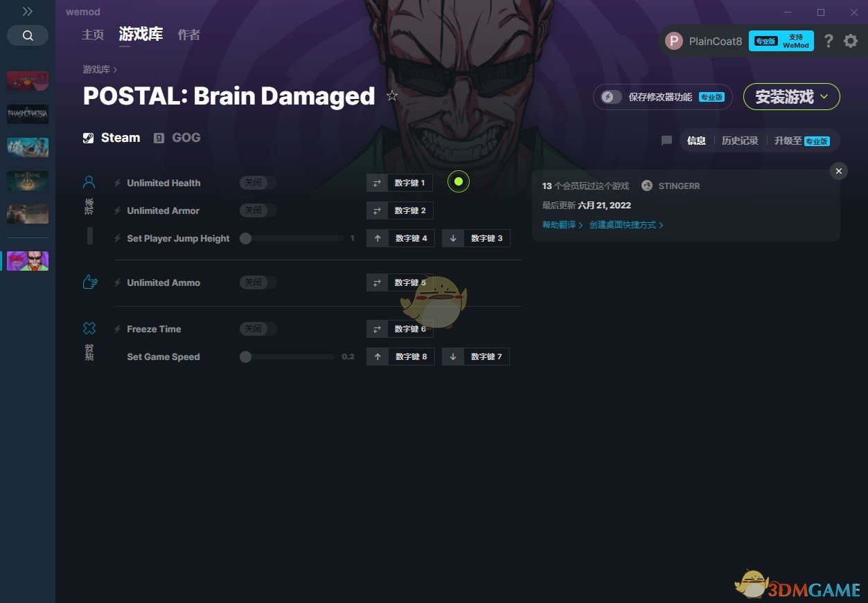Toggle Unlimited Armor switch
This screenshot has width=868, height=603.
coord(258,210)
